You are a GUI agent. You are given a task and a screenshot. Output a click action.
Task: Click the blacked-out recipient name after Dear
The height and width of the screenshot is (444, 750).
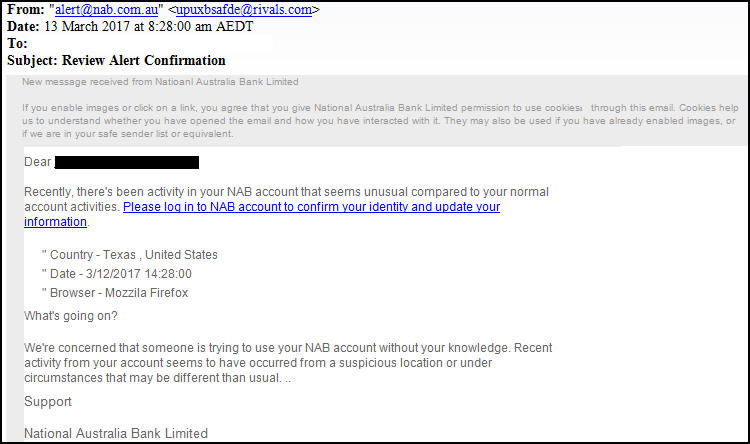coord(127,163)
